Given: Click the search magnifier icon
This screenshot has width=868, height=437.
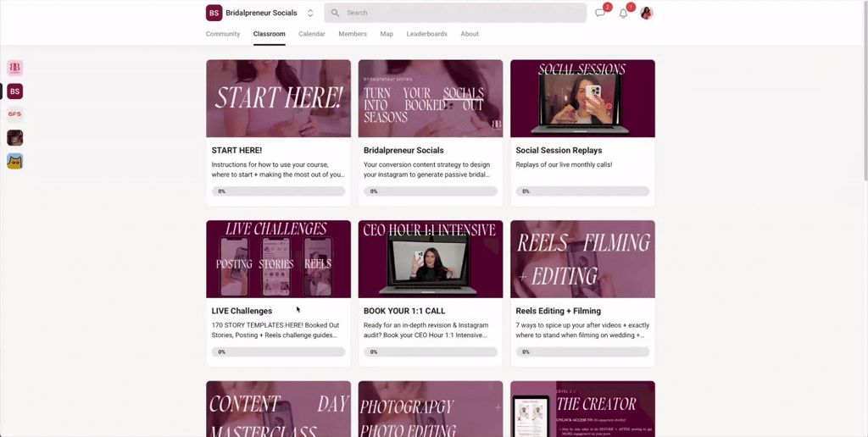Looking at the screenshot, I should (335, 13).
